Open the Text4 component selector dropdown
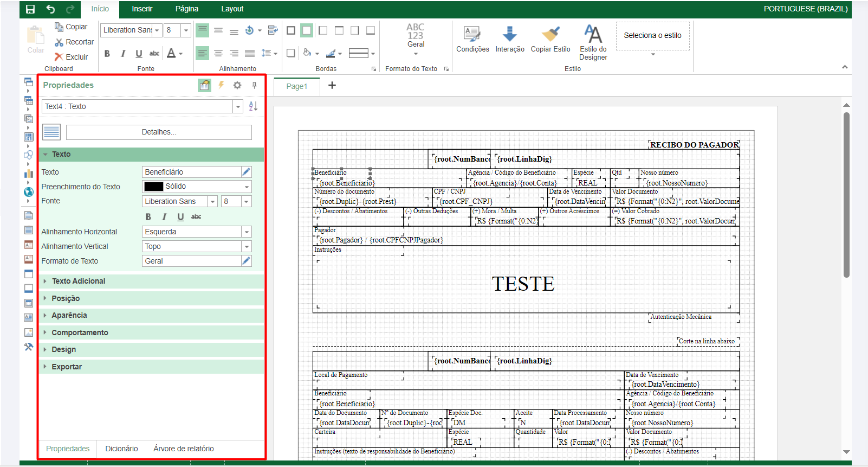868x467 pixels. [238, 107]
